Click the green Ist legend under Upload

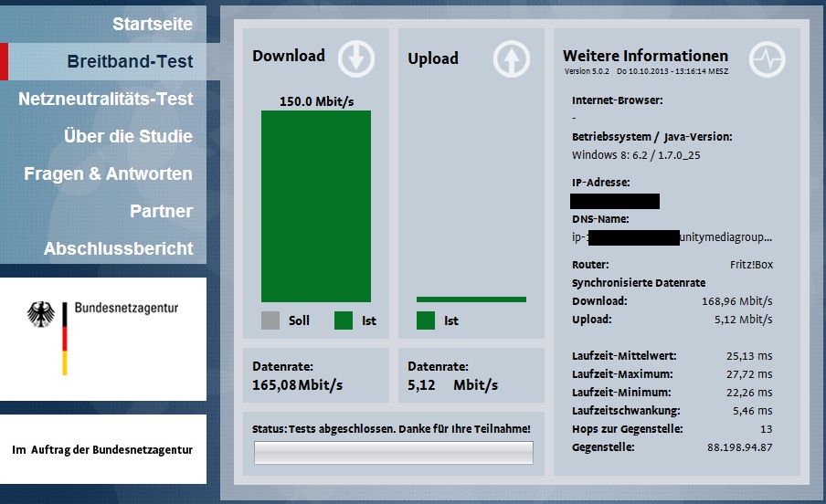(426, 320)
